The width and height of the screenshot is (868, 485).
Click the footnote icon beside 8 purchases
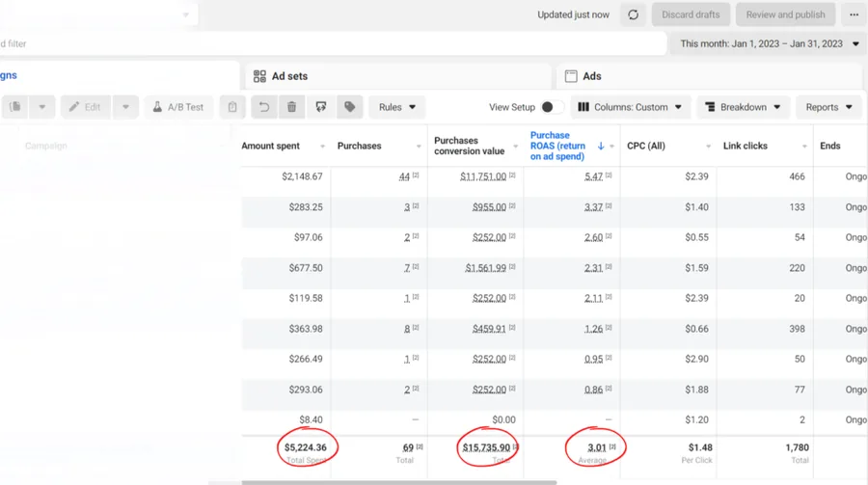(416, 327)
